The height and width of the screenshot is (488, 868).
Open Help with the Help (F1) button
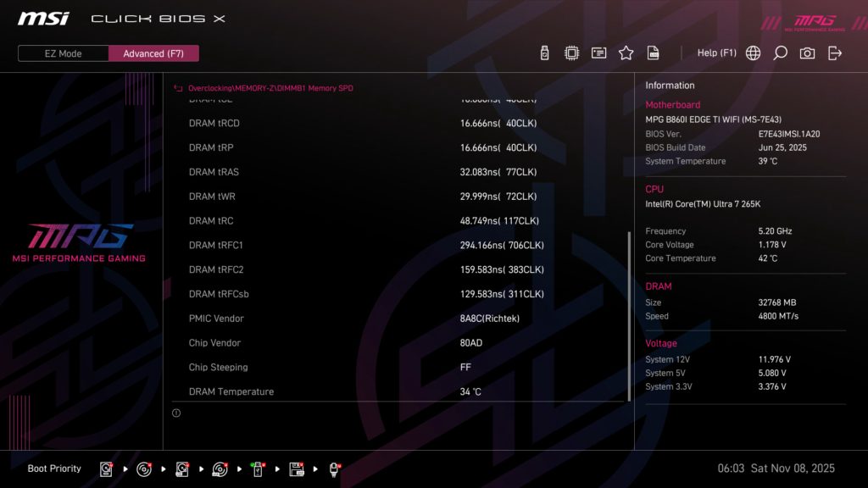pos(717,52)
